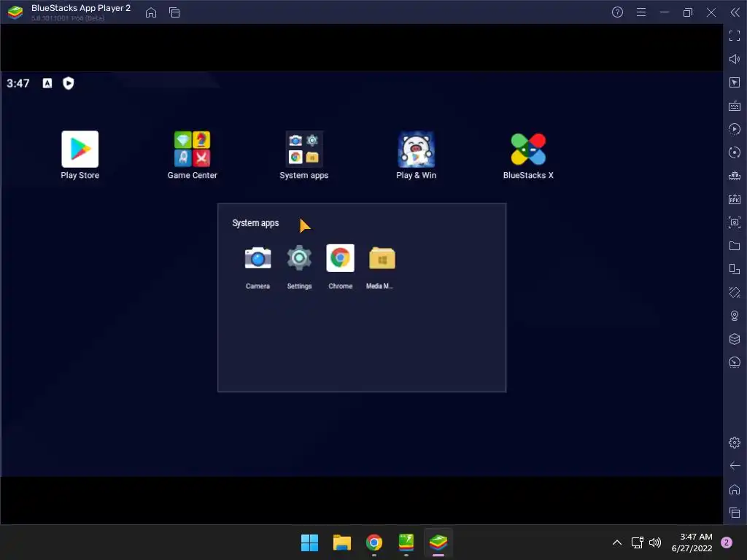Open the macro play icon in sidebar

pos(735,129)
